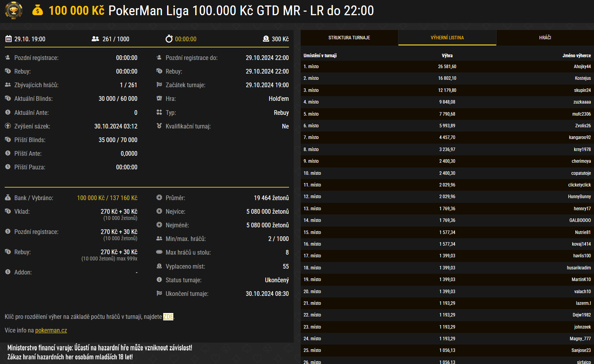Screen dimensions: 594x364
Task: Click winner name Dejw1982
Action: (x=582, y=315)
